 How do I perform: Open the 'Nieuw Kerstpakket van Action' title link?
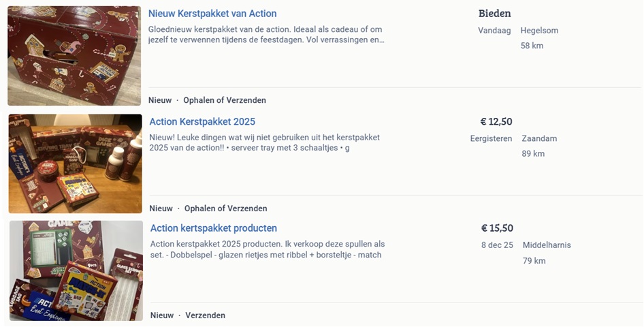click(x=212, y=14)
